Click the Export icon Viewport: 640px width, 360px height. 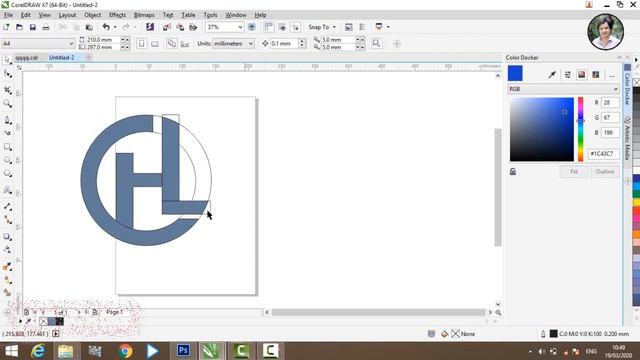click(x=180, y=27)
